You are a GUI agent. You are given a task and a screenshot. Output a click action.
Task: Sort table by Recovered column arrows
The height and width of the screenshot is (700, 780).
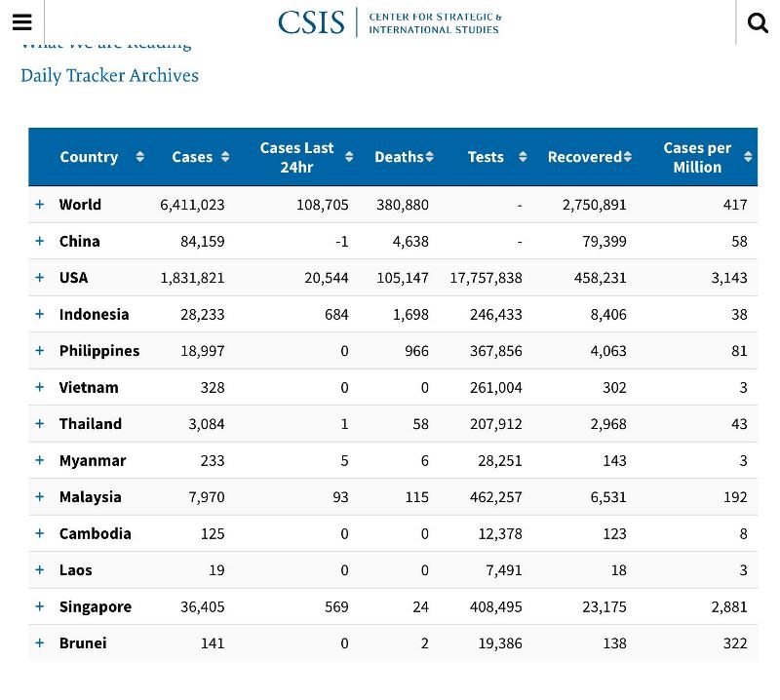coord(628,157)
